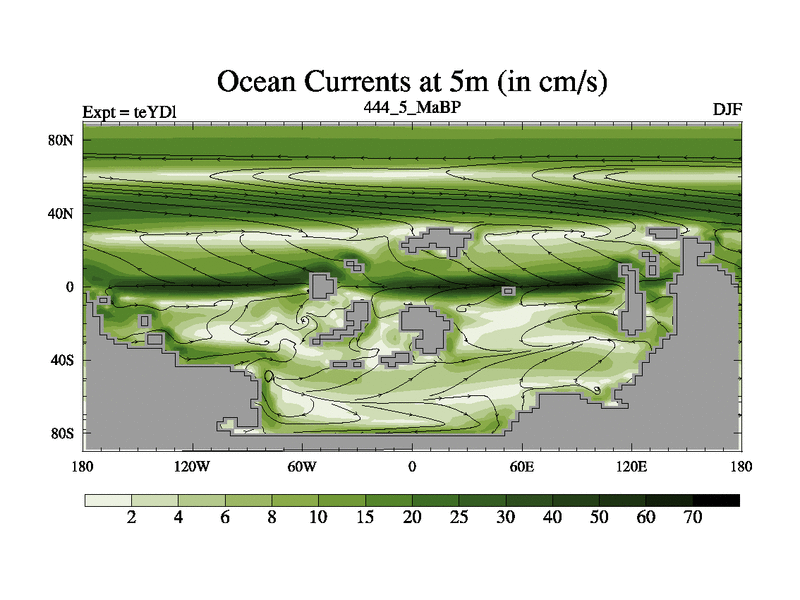Pick the color swatch between 30 and 40
Image resolution: width=800 pixels, height=600 pixels.
(x=529, y=499)
